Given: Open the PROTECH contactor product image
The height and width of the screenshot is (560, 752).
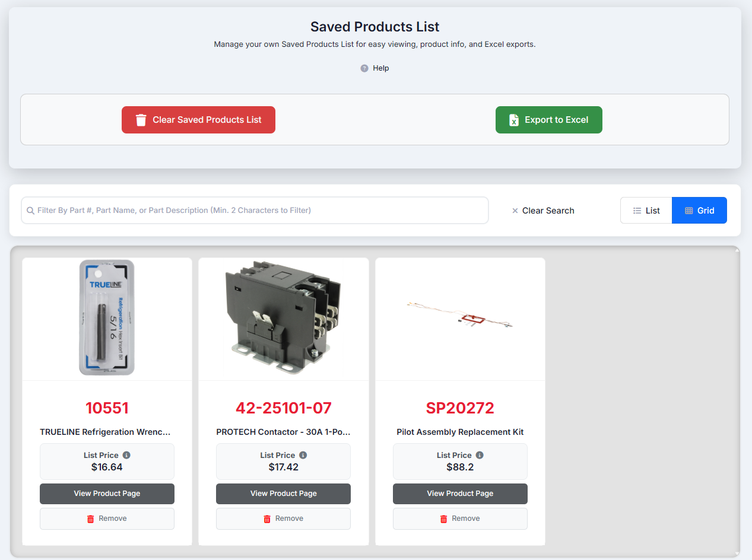Looking at the screenshot, I should pyautogui.click(x=284, y=318).
